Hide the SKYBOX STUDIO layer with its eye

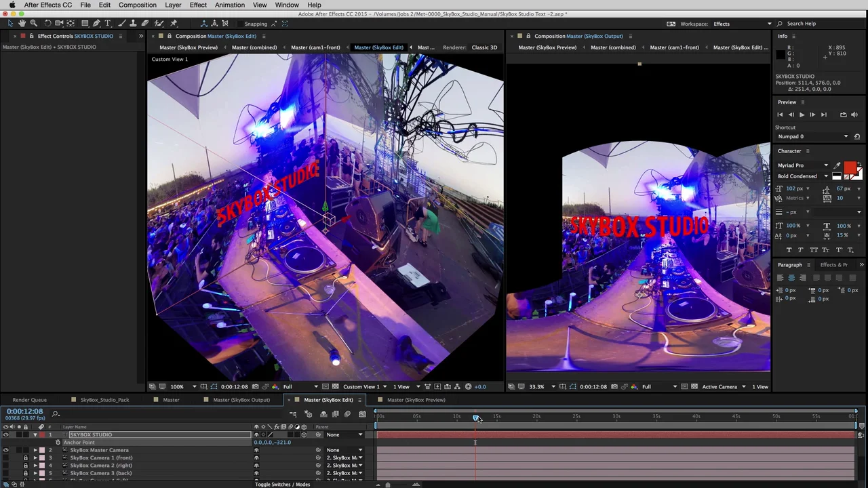tap(6, 434)
